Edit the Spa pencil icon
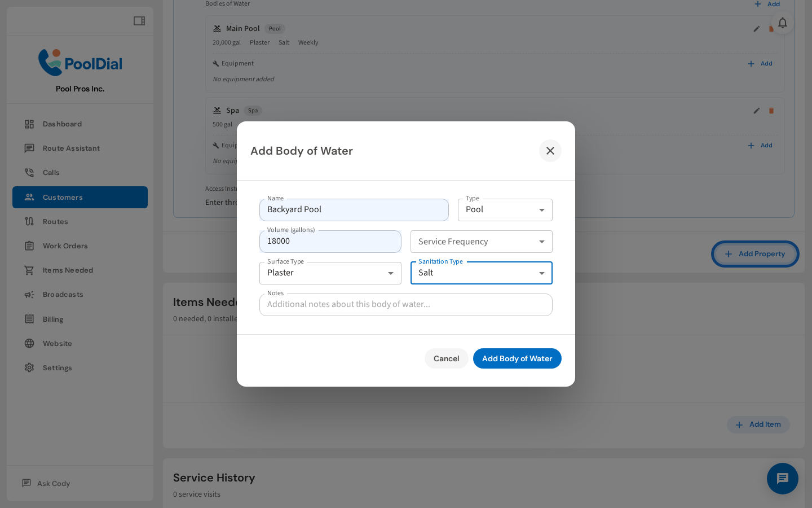The image size is (812, 508). [x=756, y=111]
